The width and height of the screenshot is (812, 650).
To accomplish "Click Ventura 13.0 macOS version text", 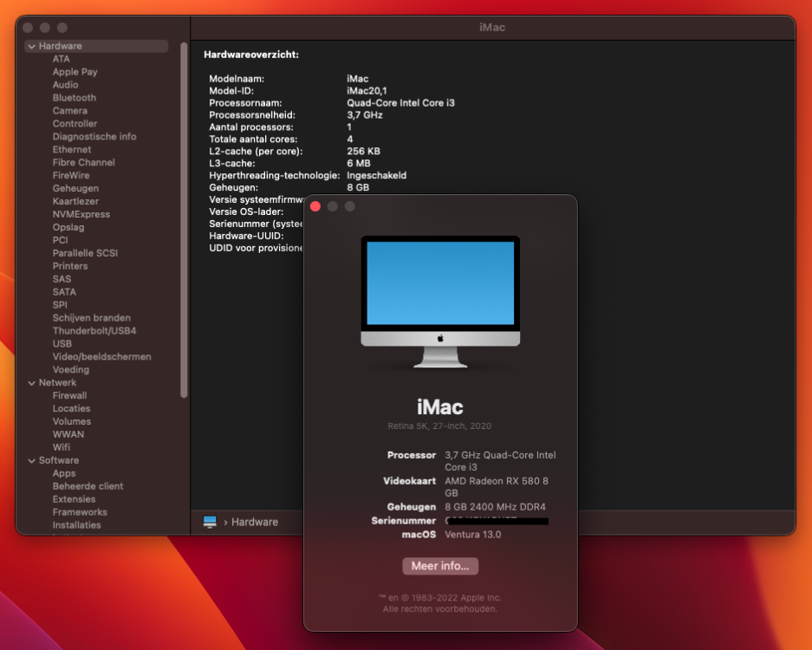I will tap(473, 535).
